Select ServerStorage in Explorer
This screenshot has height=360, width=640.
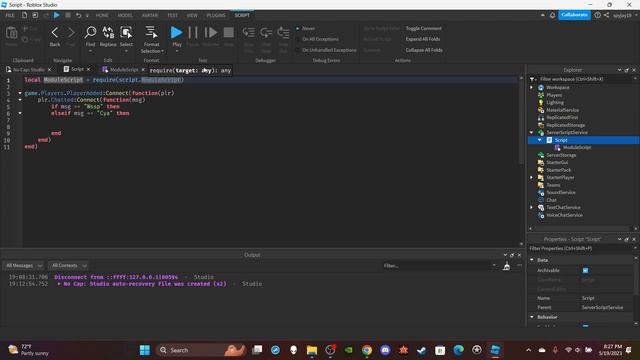[x=561, y=155]
